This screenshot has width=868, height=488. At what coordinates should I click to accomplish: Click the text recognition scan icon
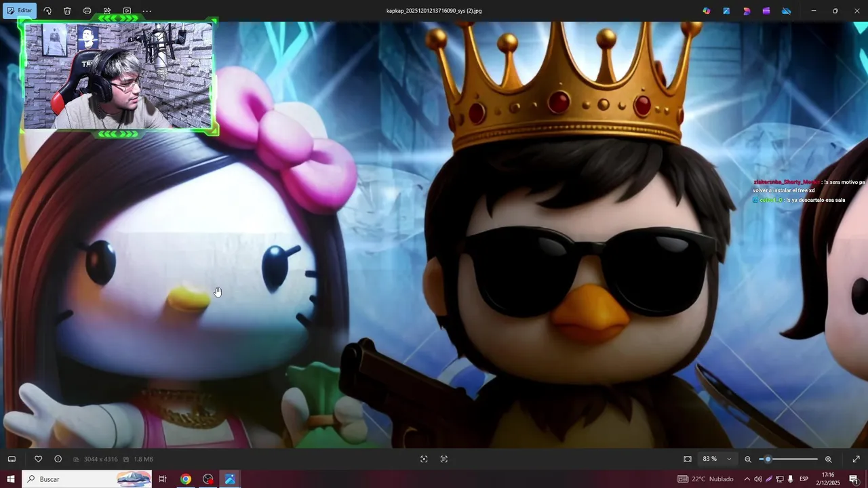[444, 459]
